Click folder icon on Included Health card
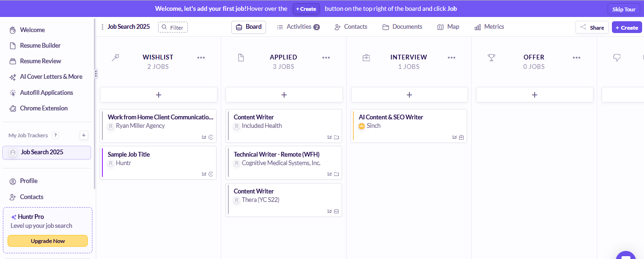Screen dimensions: 644x259 [x=336, y=137]
